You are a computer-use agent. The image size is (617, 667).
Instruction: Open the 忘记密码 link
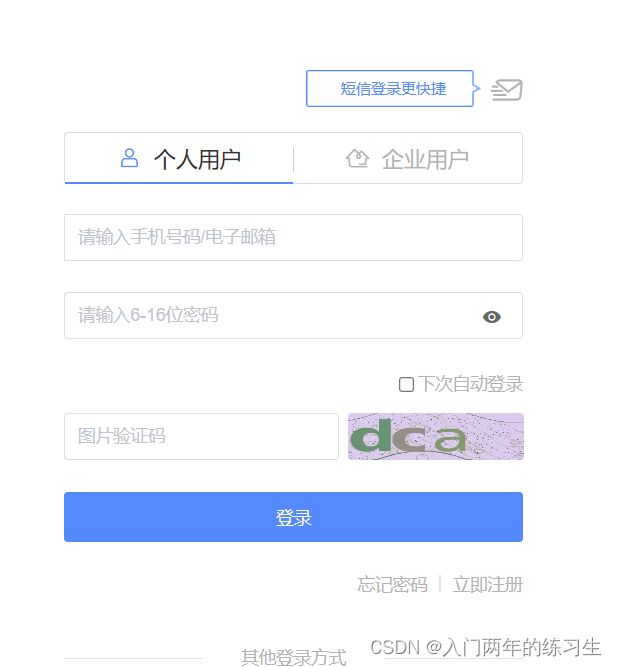[392, 584]
